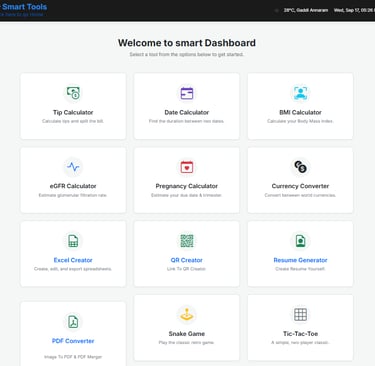Click the PDF Converter file icon
This screenshot has height=366, width=375.
tap(73, 321)
